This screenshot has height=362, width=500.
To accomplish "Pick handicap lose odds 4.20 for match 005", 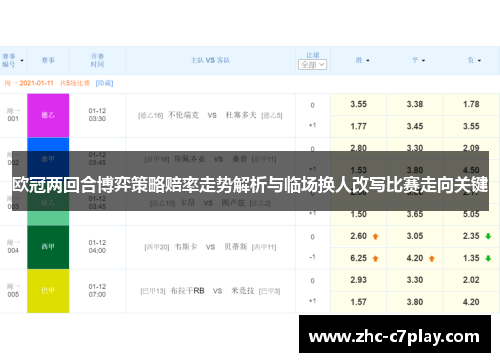I will [471, 302].
